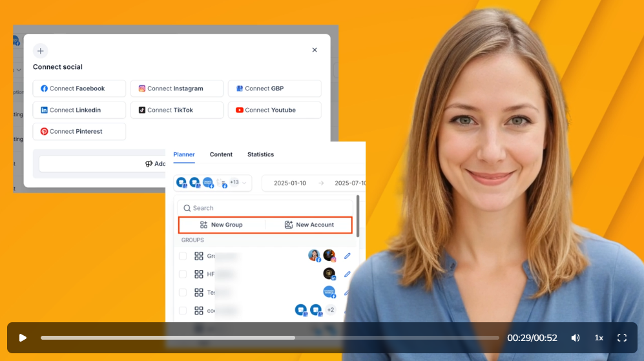The image size is (644, 361).
Task: Click the Search accounts field
Action: coord(265,208)
